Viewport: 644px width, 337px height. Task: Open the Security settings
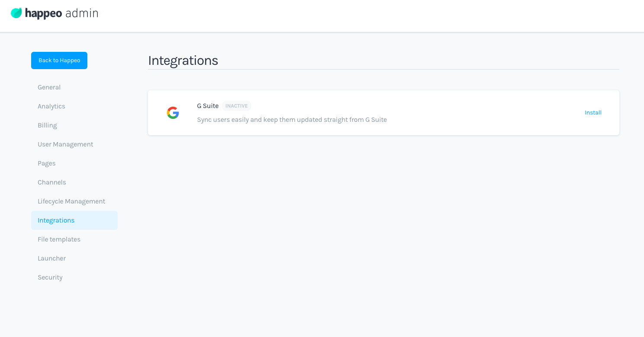click(50, 277)
